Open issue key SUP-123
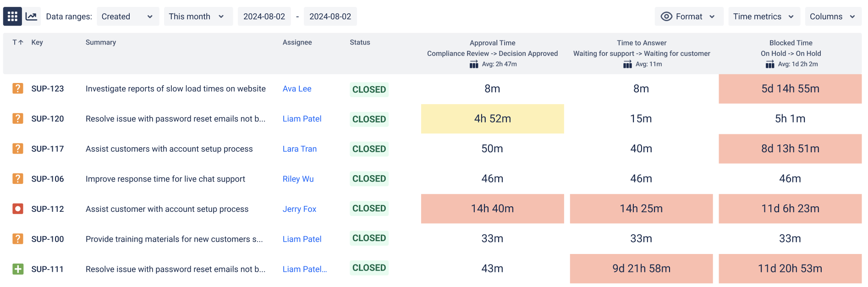Image resolution: width=868 pixels, height=287 pixels. [48, 89]
